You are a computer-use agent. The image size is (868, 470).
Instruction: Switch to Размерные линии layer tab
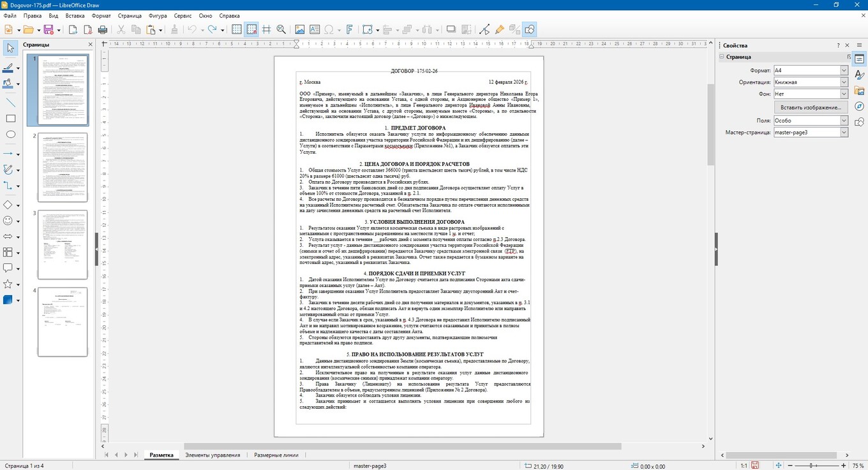coord(276,455)
